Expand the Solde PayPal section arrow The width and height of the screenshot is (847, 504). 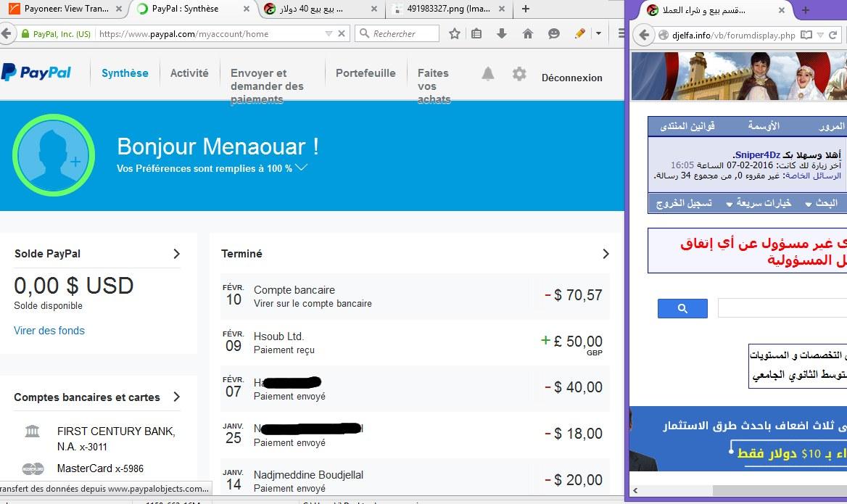[177, 254]
